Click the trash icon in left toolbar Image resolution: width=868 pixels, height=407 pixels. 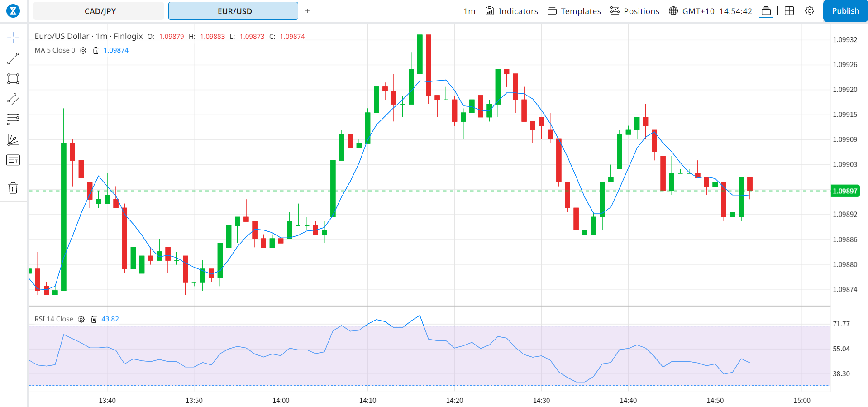tap(13, 188)
